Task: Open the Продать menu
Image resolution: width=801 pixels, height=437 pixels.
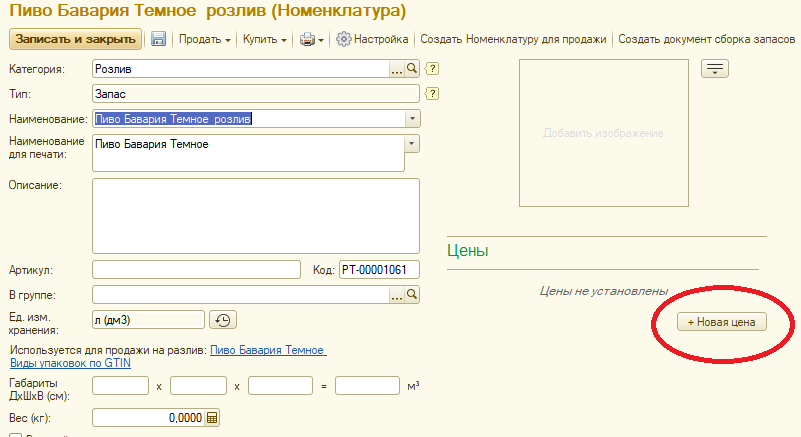Action: [x=205, y=40]
